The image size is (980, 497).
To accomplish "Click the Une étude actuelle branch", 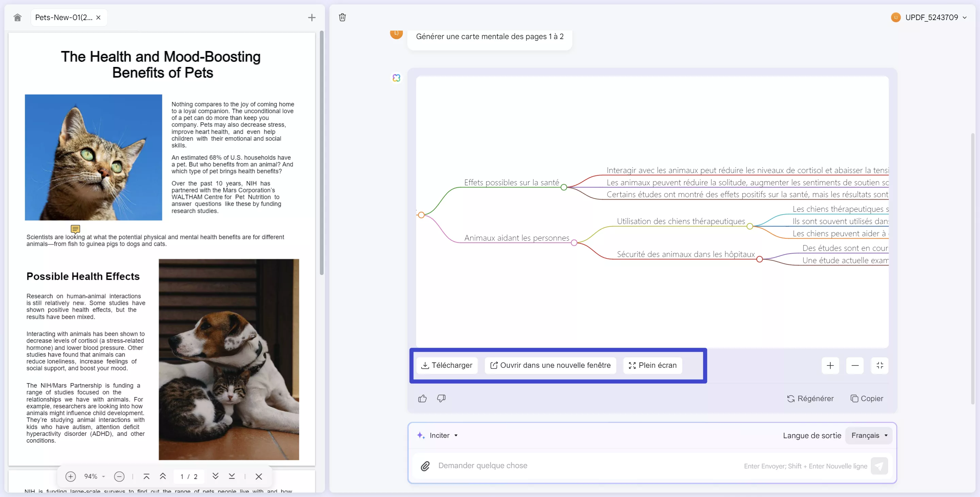I will point(845,260).
